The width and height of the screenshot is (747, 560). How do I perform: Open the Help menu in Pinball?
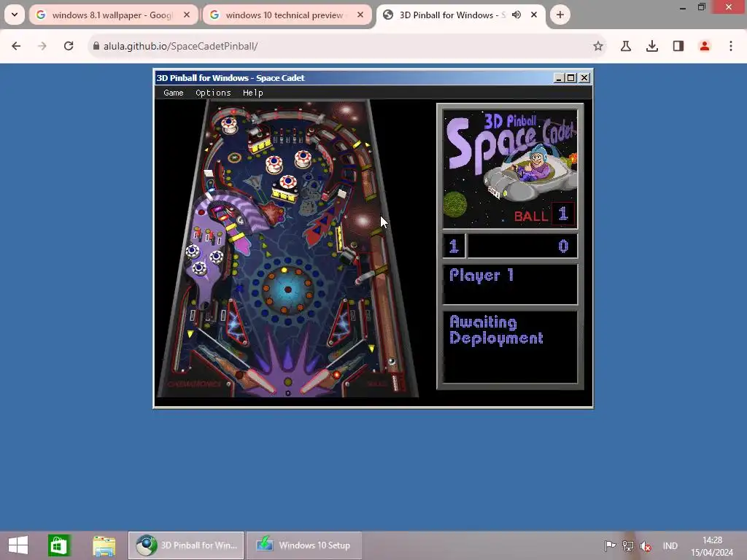point(253,93)
